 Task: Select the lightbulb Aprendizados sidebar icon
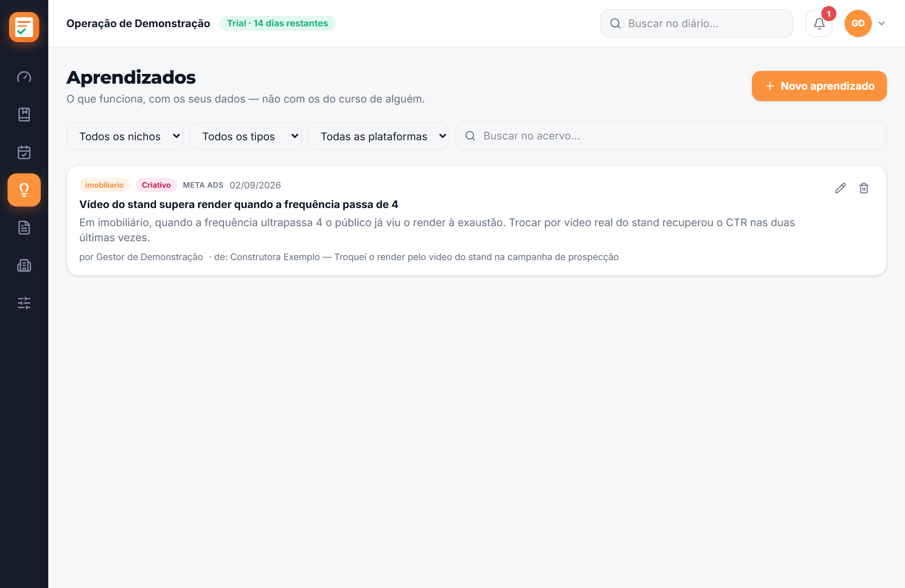(24, 190)
